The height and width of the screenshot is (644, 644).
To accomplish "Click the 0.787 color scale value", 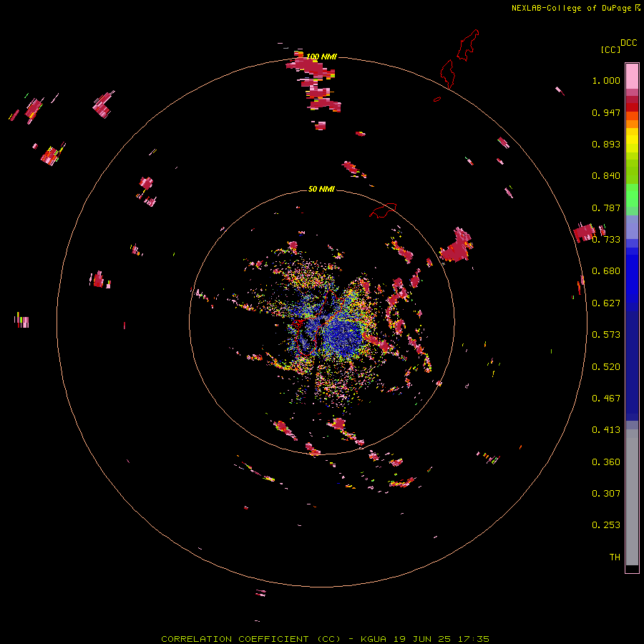I will [x=606, y=208].
